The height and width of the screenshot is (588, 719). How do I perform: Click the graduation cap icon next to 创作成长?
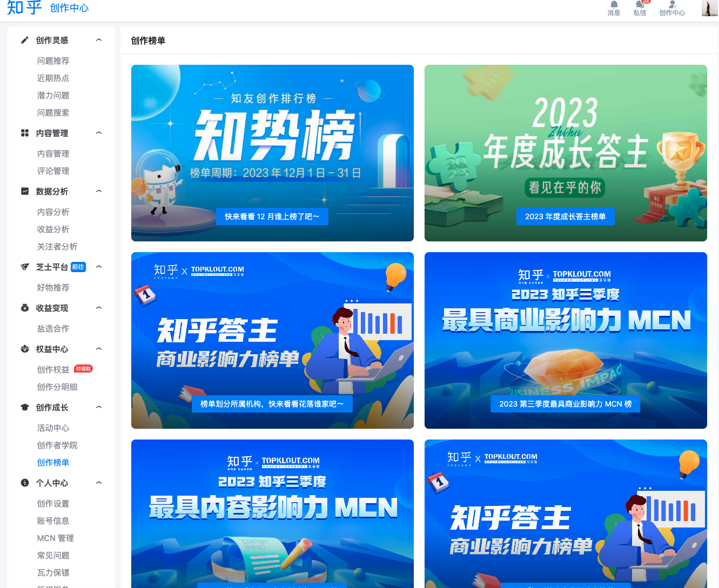pyautogui.click(x=25, y=407)
